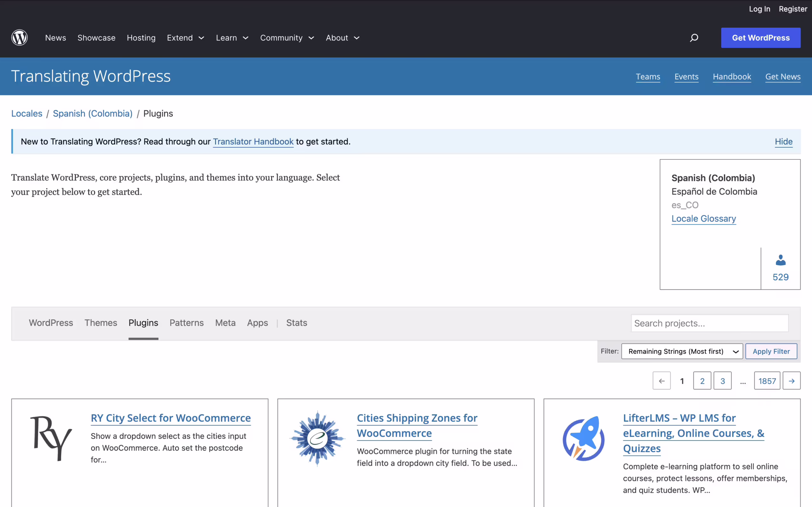
Task: Open the search magnifier icon
Action: tap(694, 38)
